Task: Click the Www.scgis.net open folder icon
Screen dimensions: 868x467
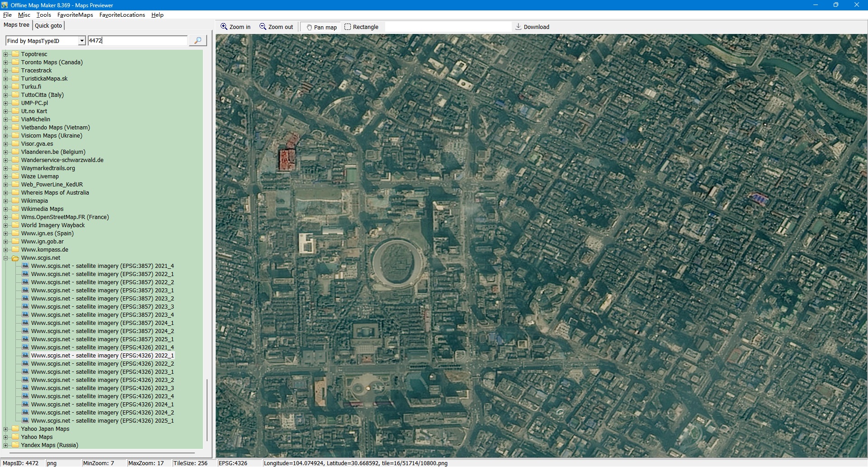Action: click(15, 258)
